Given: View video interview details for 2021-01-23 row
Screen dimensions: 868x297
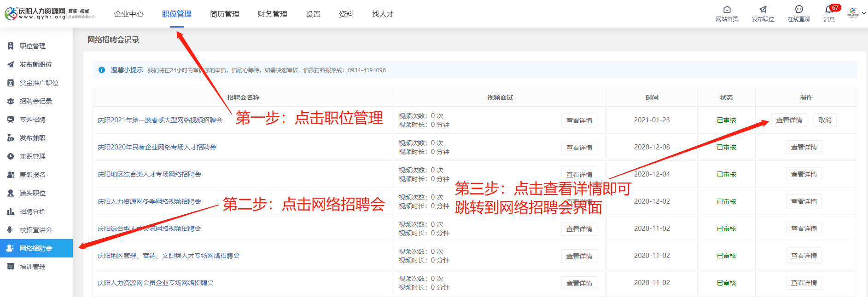Looking at the screenshot, I should (x=579, y=120).
